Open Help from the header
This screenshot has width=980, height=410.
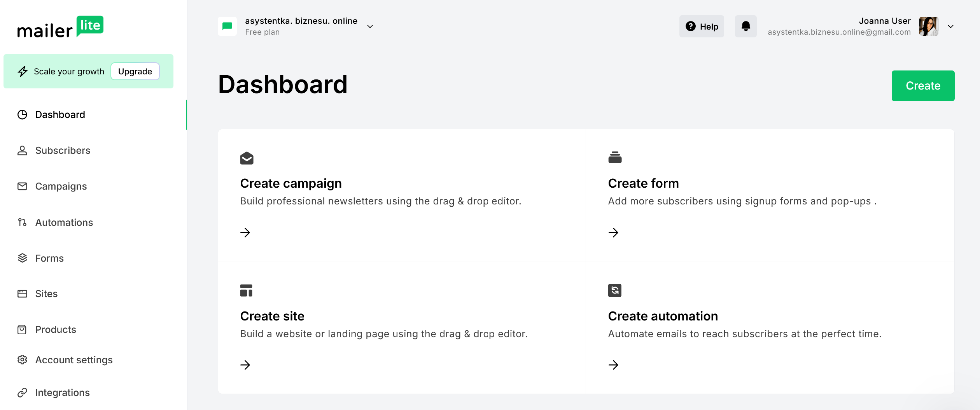click(701, 26)
